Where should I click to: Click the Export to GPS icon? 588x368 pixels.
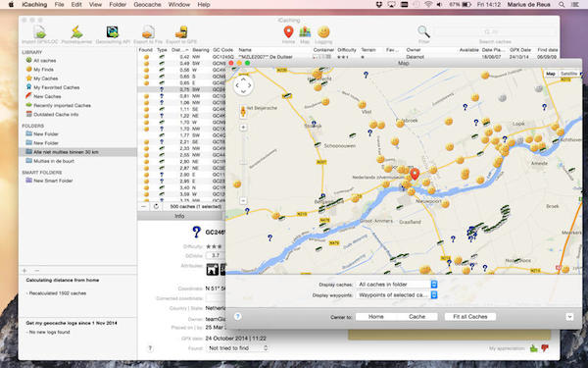(181, 32)
